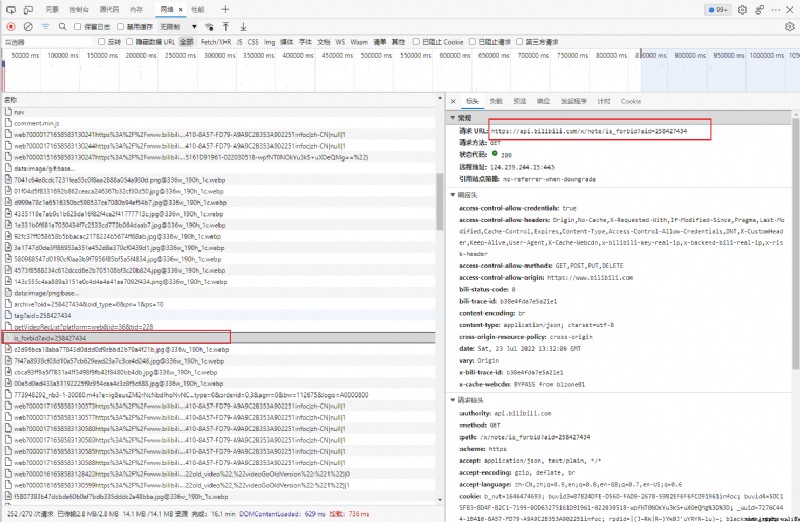Open the Cookie tab in request details
Viewport: 800px width, 522px height.
(631, 101)
